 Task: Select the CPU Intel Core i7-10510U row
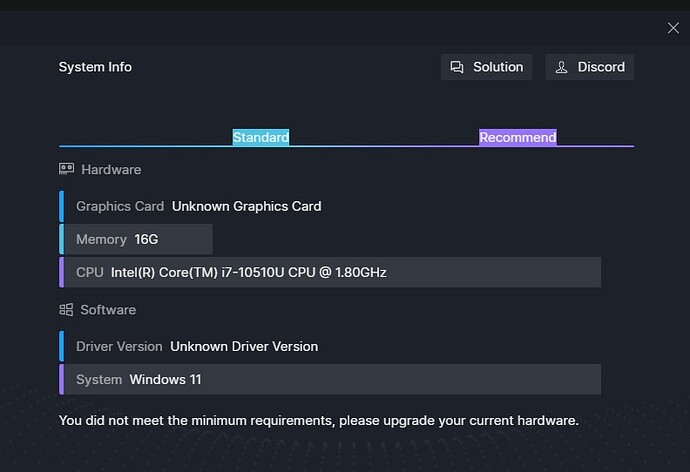pyautogui.click(x=330, y=272)
